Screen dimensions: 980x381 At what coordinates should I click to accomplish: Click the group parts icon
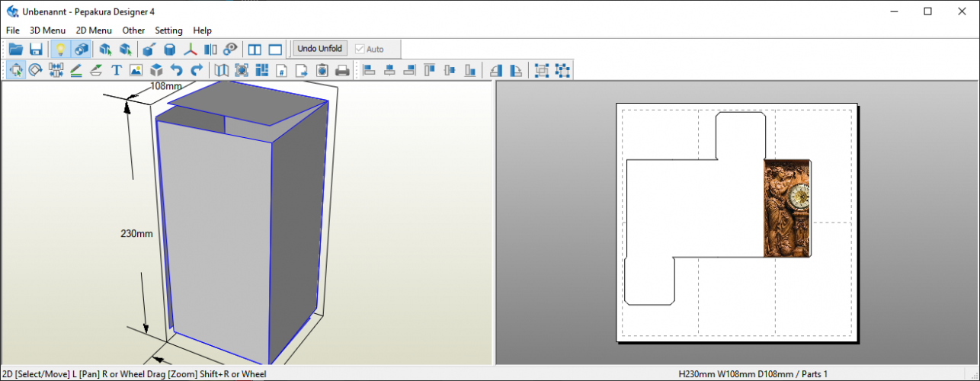(x=542, y=70)
